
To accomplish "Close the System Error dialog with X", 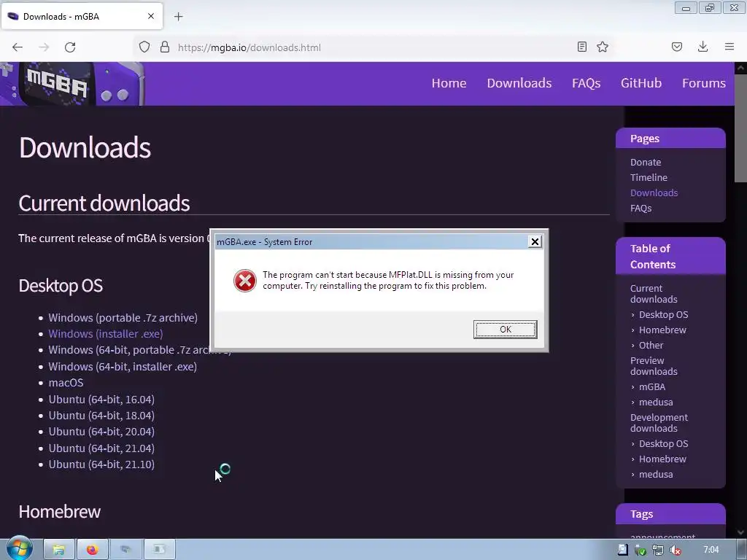I will [535, 242].
